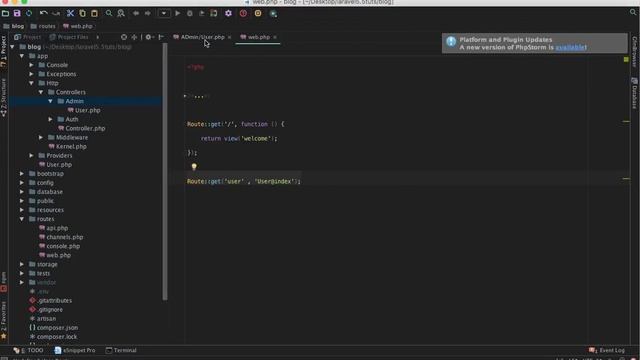Select Controller.php in the tree
The height and width of the screenshot is (360, 640).
82,128
